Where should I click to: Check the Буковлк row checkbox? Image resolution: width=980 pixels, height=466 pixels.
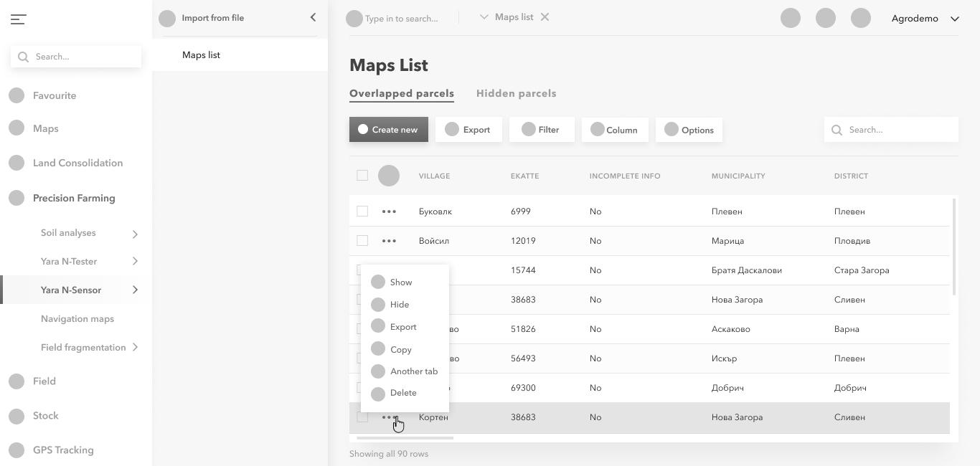[x=362, y=211]
